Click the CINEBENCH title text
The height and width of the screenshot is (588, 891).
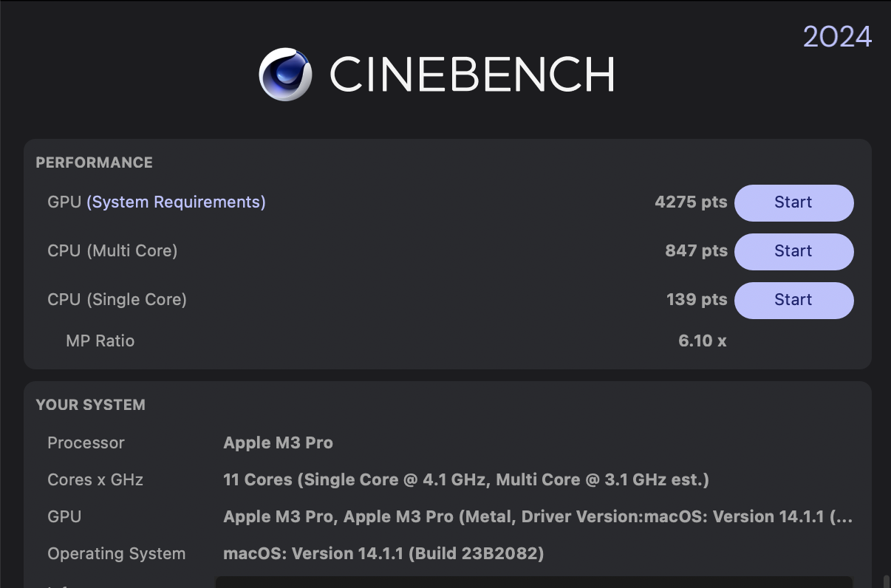471,75
